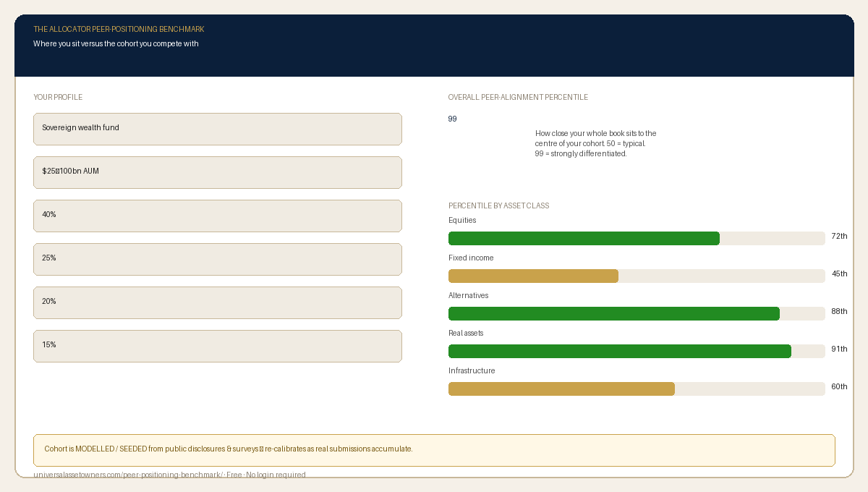Click the 40% allocation field

(x=218, y=216)
